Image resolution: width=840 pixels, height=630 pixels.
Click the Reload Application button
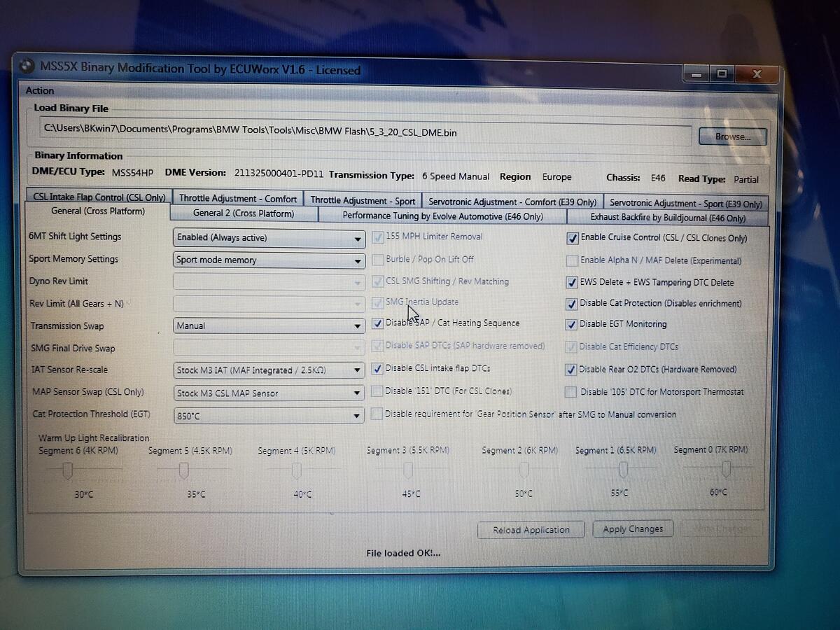pyautogui.click(x=531, y=530)
